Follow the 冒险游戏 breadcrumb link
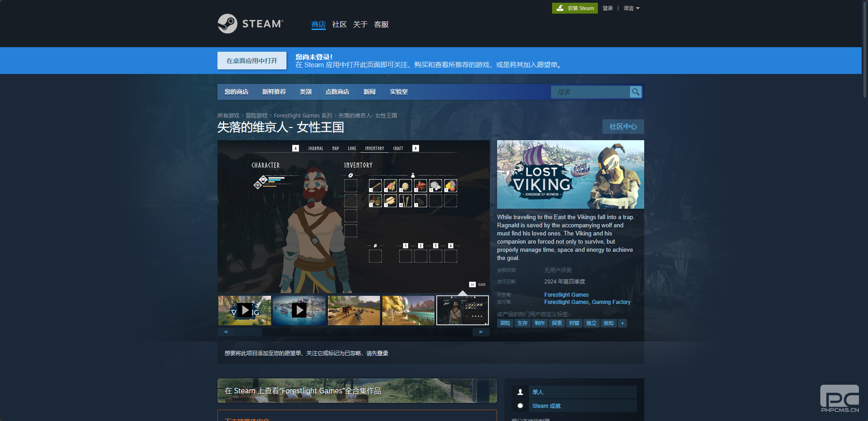 tap(256, 116)
